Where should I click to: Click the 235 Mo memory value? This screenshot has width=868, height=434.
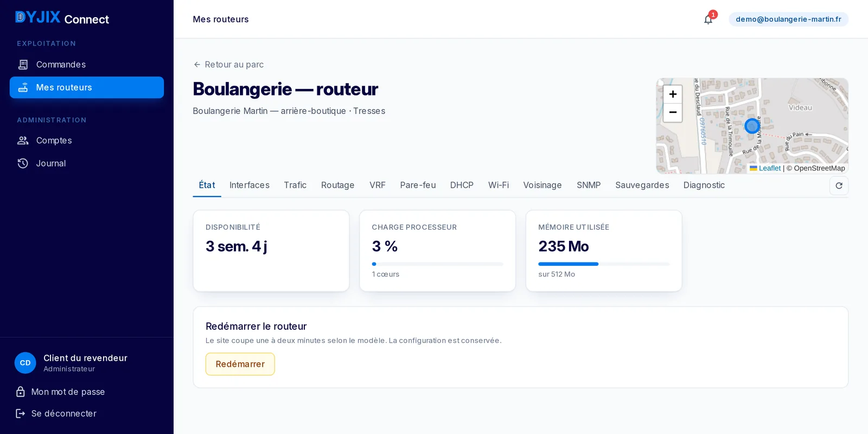tap(564, 246)
